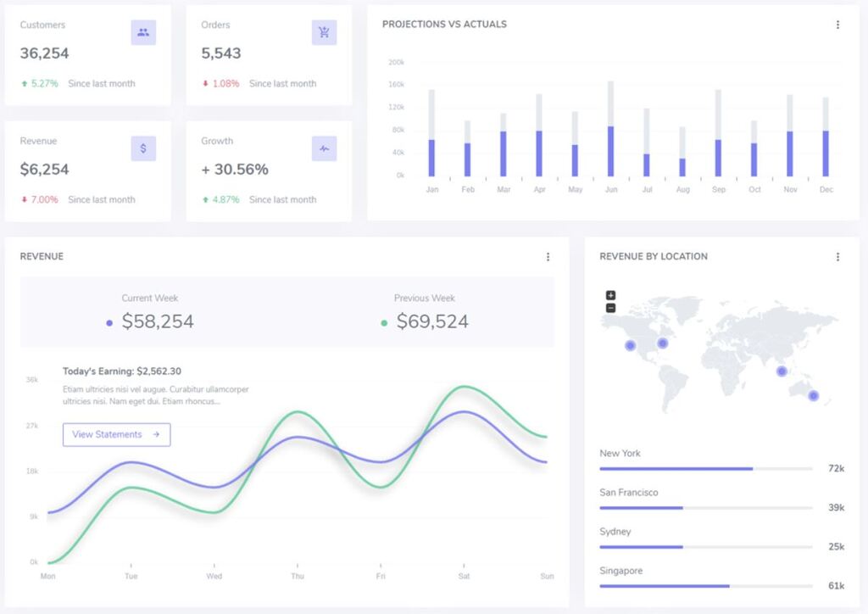Screen dimensions: 868x614
Task: Click the map zoom-in plus icon
Action: click(611, 296)
